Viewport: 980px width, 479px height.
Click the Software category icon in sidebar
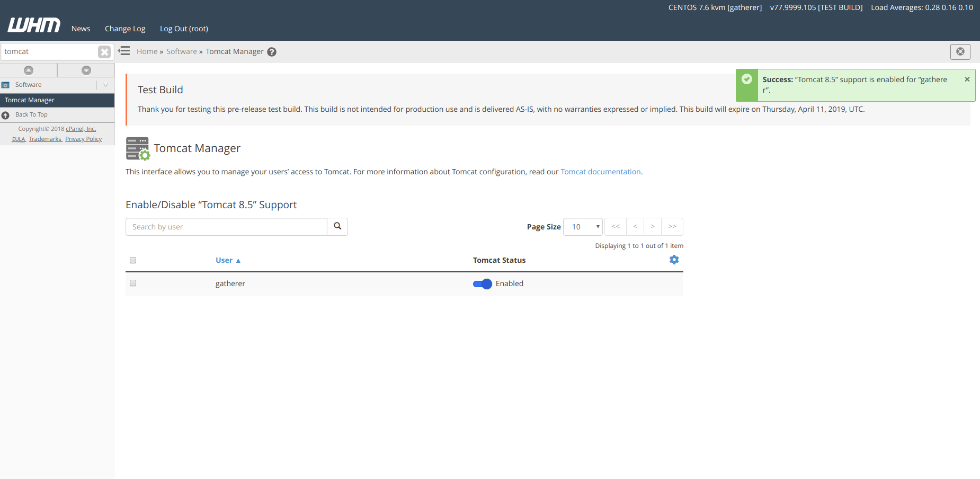[x=6, y=85]
